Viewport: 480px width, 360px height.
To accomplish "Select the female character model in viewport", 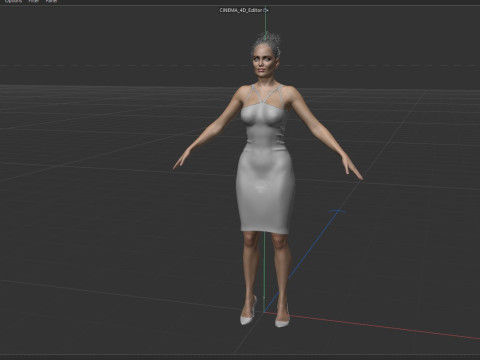I will point(267,180).
